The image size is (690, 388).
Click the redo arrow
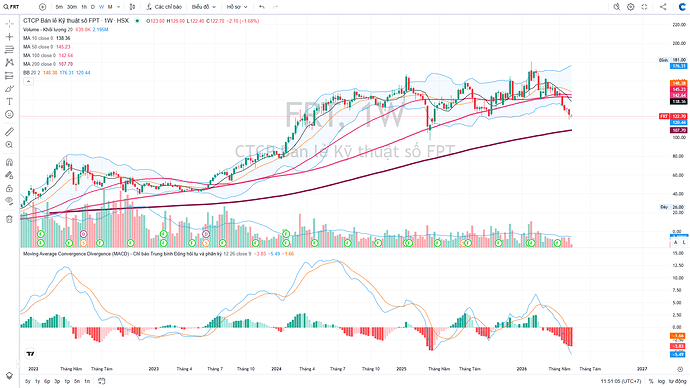[276, 7]
